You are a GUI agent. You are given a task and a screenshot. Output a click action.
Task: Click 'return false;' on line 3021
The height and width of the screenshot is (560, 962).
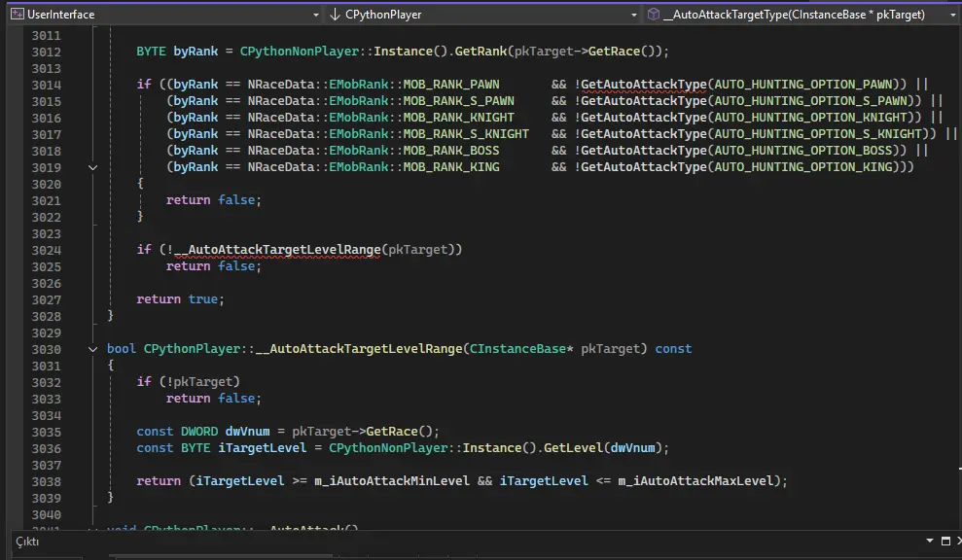[213, 200]
